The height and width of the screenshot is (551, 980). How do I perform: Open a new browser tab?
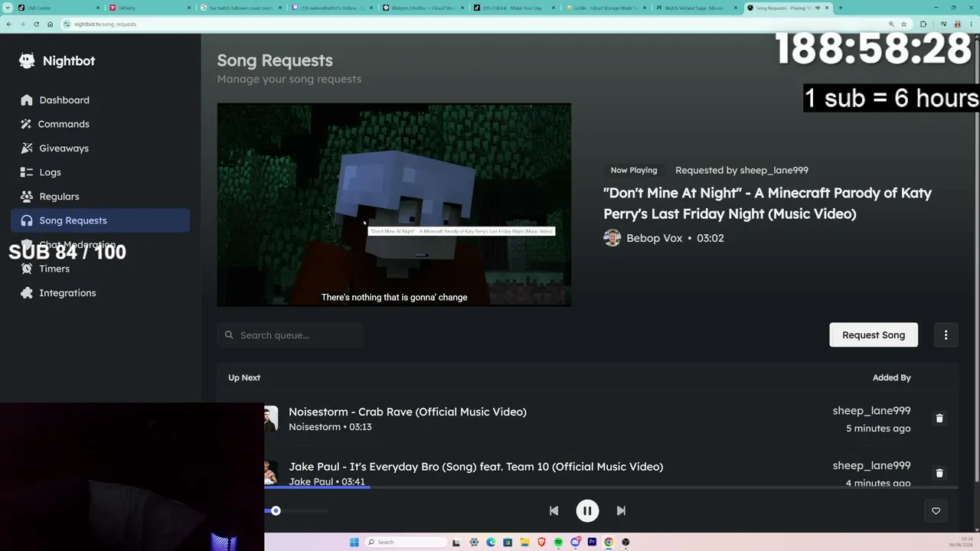(840, 8)
